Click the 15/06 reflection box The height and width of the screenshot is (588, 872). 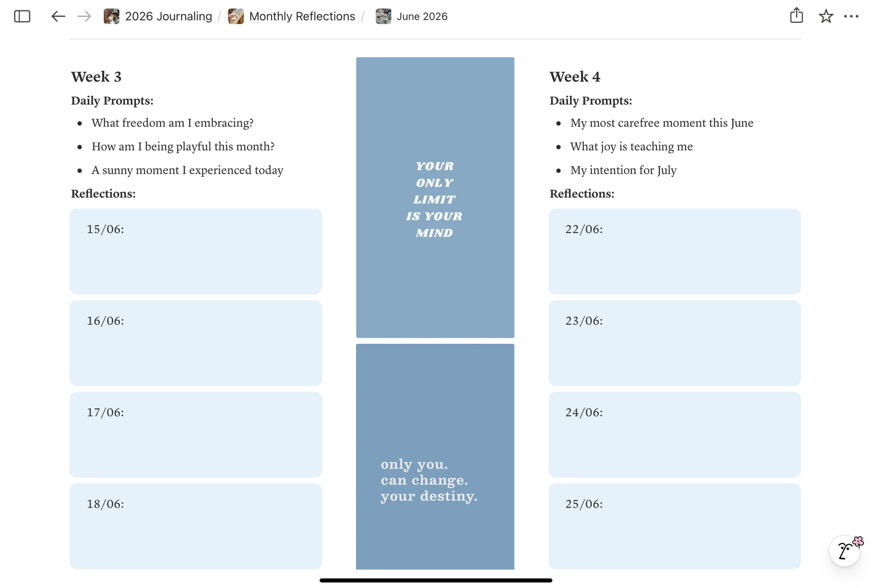coord(195,251)
